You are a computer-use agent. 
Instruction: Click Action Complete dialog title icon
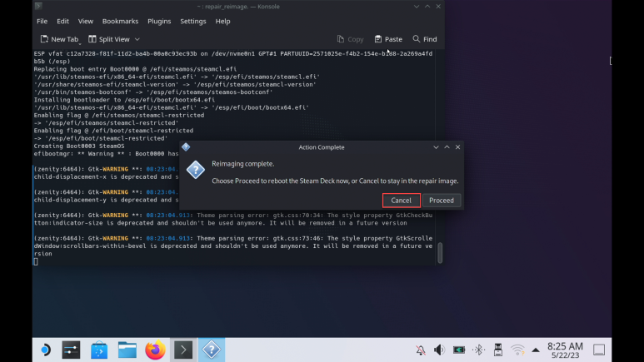(x=186, y=147)
